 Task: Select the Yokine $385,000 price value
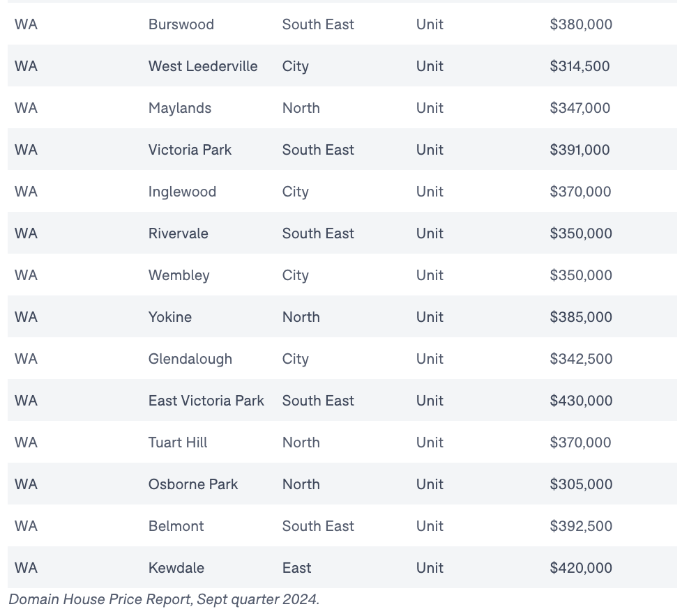[581, 317]
